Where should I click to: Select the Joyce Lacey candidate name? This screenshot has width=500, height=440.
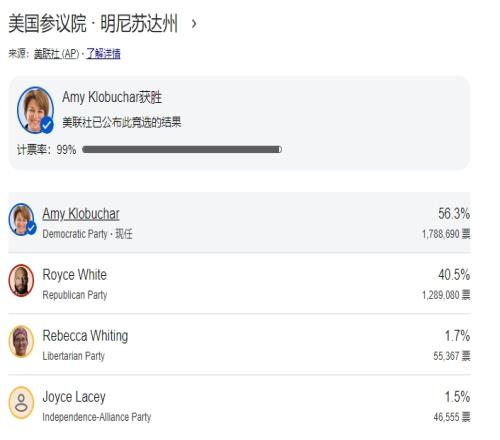[74, 397]
